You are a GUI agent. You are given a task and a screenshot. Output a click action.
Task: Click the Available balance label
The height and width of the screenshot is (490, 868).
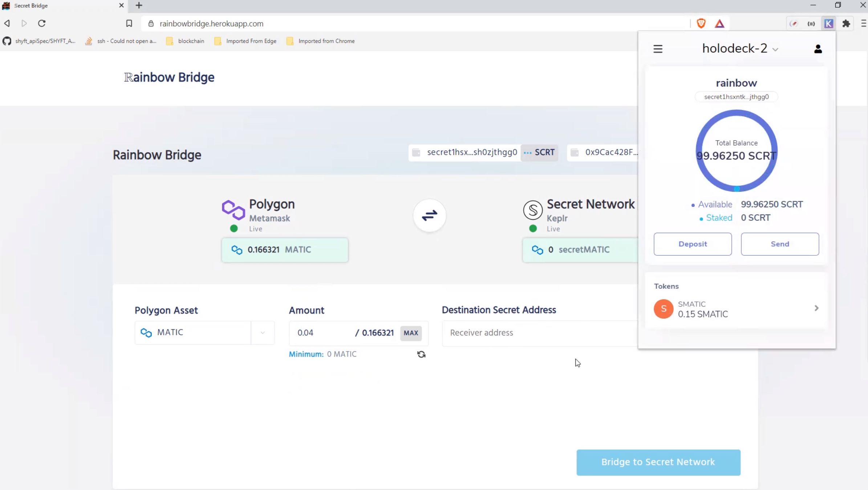pos(715,204)
